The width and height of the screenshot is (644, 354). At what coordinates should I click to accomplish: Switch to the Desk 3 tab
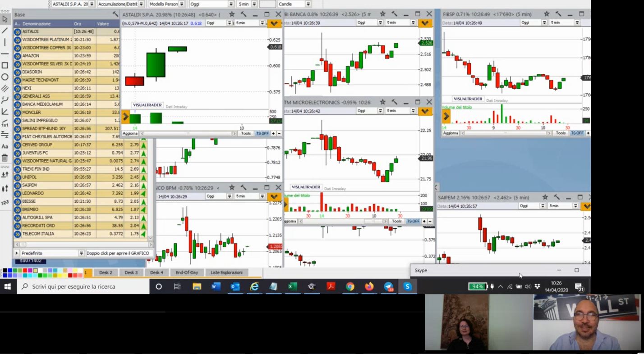131,272
